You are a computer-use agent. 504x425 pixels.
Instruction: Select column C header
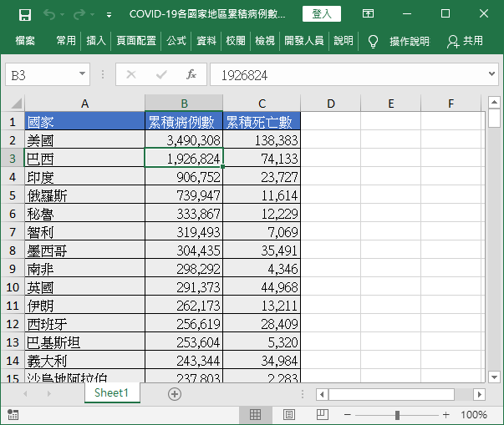pos(262,103)
